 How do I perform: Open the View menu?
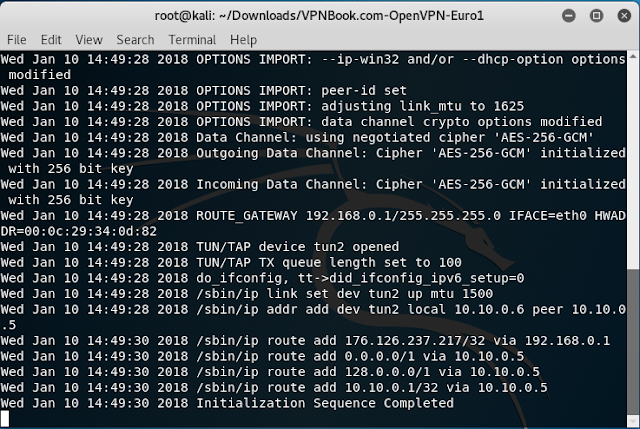[x=89, y=40]
